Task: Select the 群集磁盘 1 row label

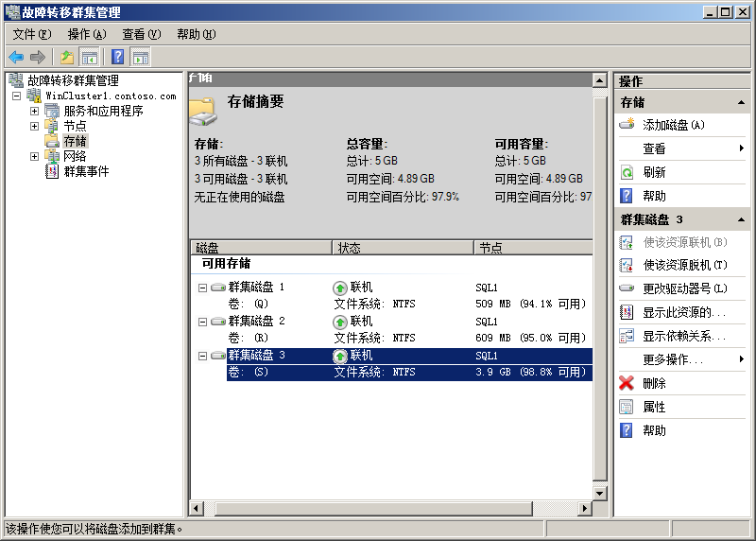Action: 256,288
